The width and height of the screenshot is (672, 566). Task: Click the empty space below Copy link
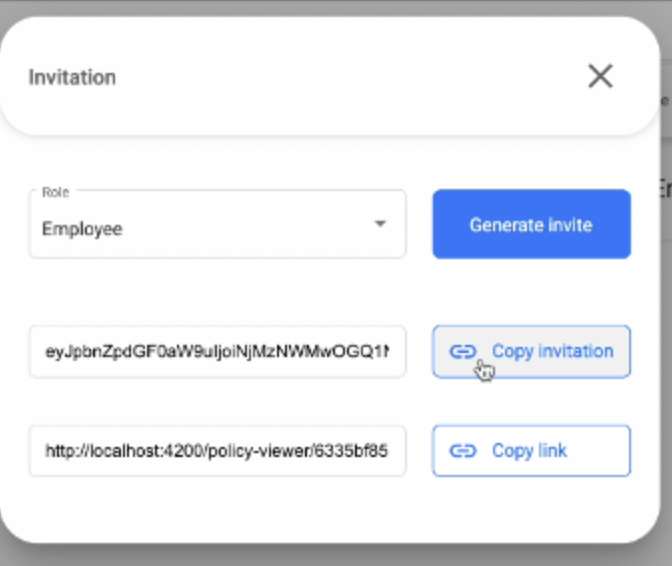[530, 508]
